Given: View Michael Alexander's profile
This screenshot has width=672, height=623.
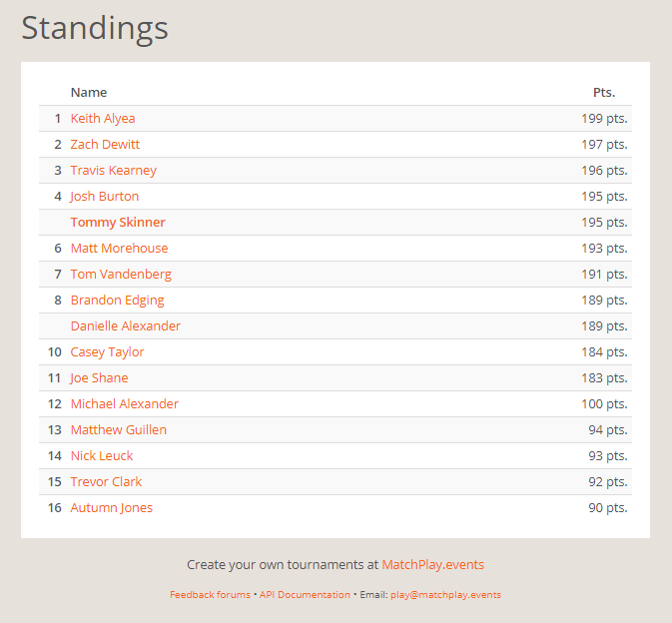Looking at the screenshot, I should pos(125,404).
